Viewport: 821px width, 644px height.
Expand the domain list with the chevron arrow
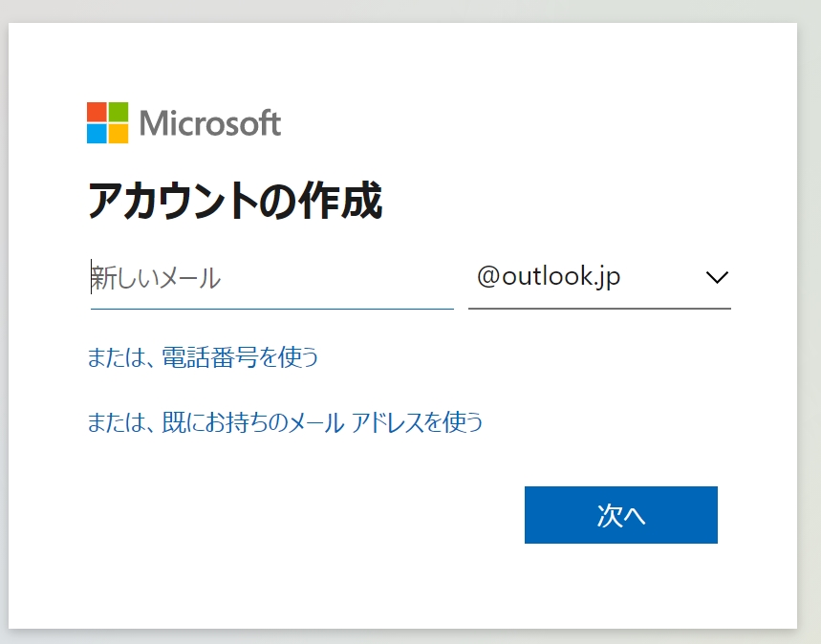[x=717, y=277]
